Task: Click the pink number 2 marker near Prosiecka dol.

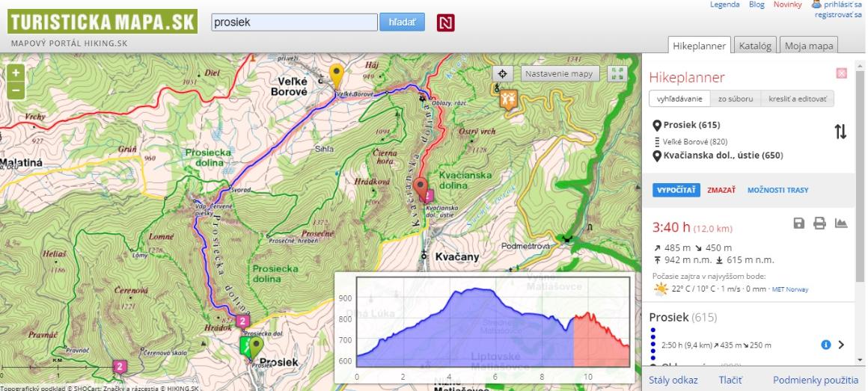Action: 242,321
